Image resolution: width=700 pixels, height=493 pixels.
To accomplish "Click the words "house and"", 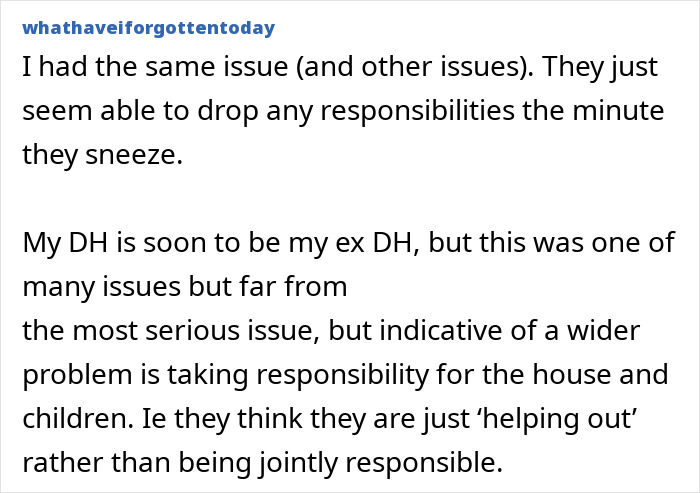I will (x=617, y=375).
